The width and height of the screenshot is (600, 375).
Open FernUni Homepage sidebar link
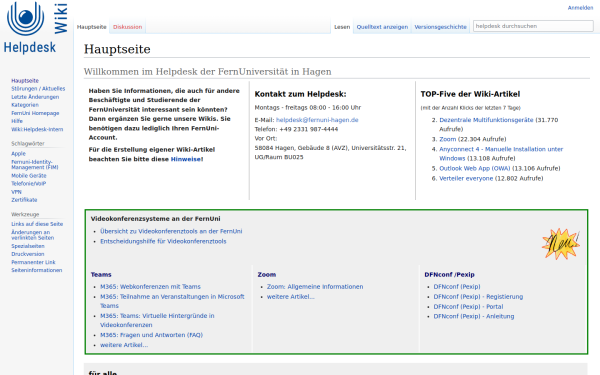(35, 113)
